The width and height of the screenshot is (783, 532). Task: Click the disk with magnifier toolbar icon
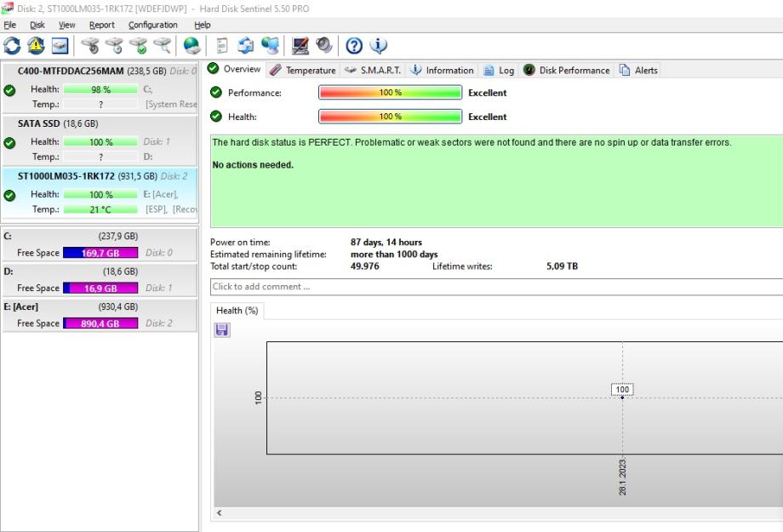click(x=162, y=46)
